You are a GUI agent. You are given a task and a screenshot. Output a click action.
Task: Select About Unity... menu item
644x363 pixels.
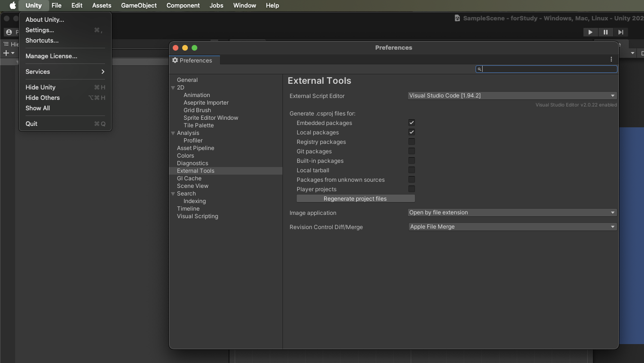tap(65, 20)
